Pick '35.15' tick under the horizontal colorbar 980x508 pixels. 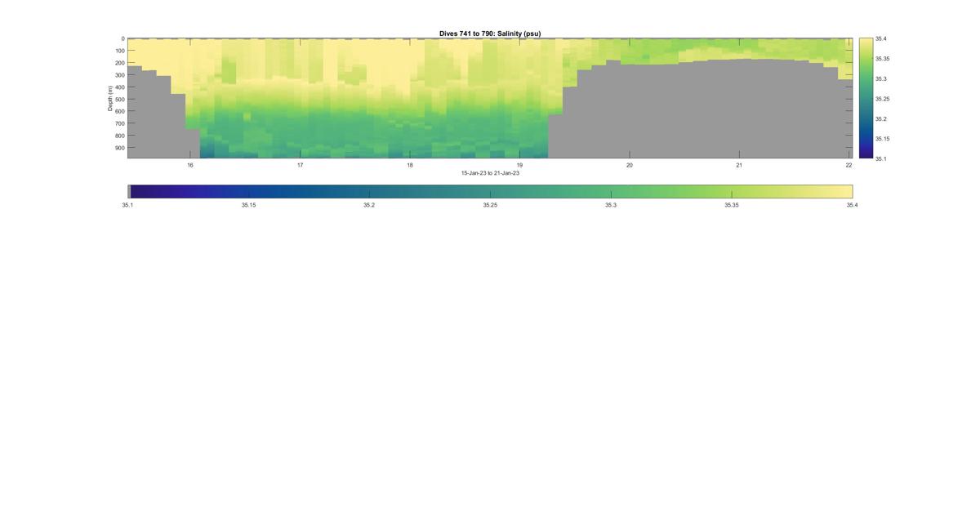pyautogui.click(x=248, y=205)
